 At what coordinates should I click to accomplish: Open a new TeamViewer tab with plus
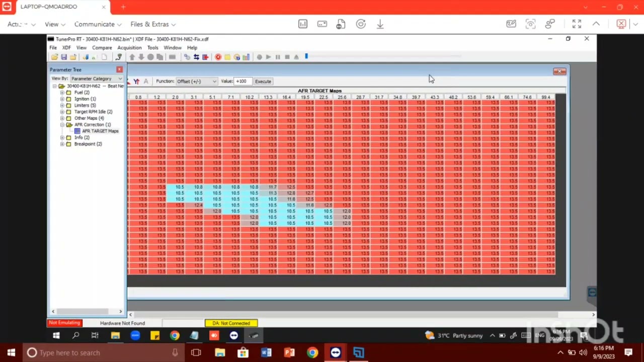click(123, 7)
